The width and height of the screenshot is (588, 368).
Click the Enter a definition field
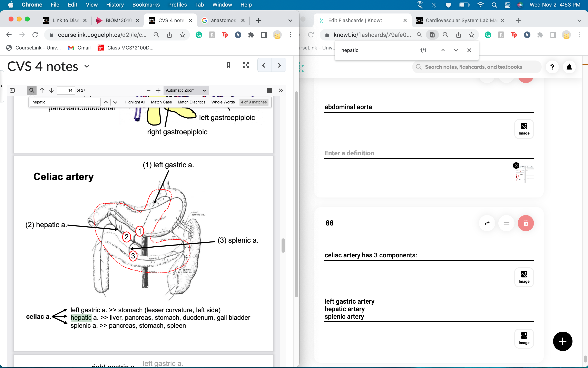429,153
